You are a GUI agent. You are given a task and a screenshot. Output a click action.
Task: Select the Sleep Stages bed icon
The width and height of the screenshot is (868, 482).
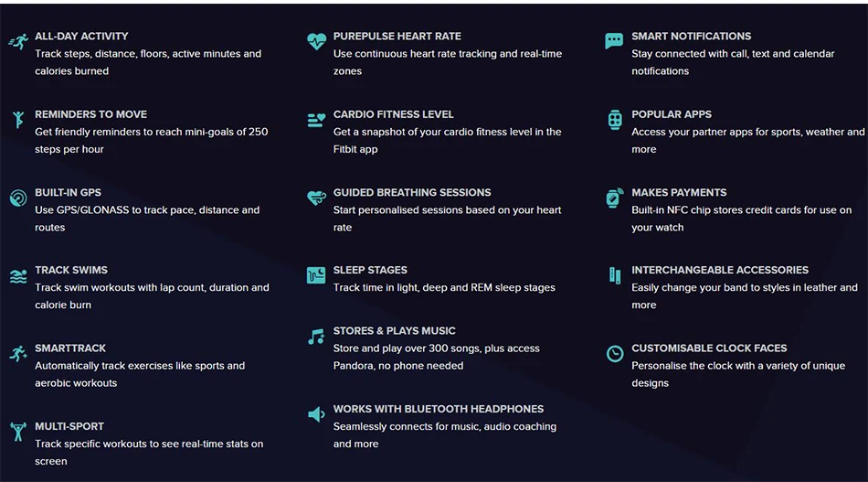[316, 275]
